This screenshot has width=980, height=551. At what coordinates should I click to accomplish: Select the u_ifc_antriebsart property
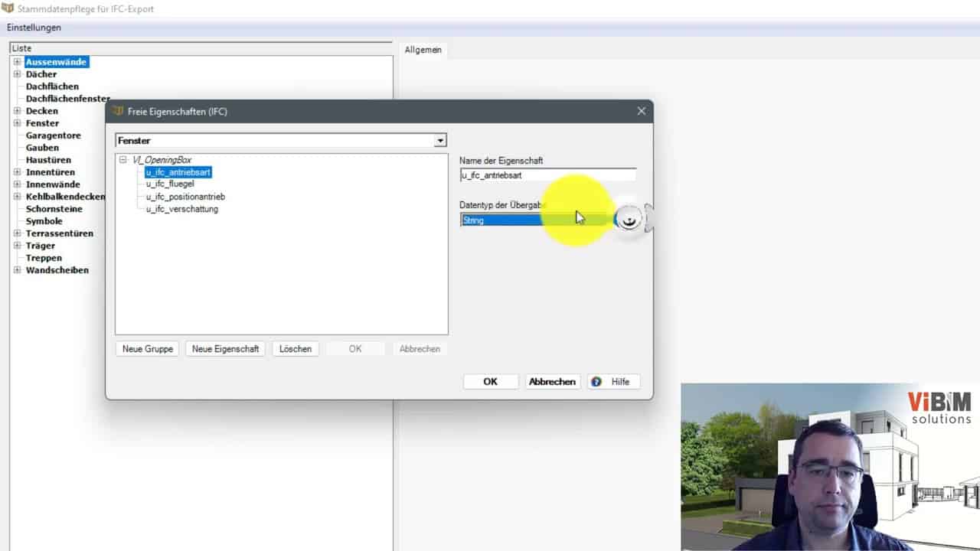pyautogui.click(x=178, y=172)
